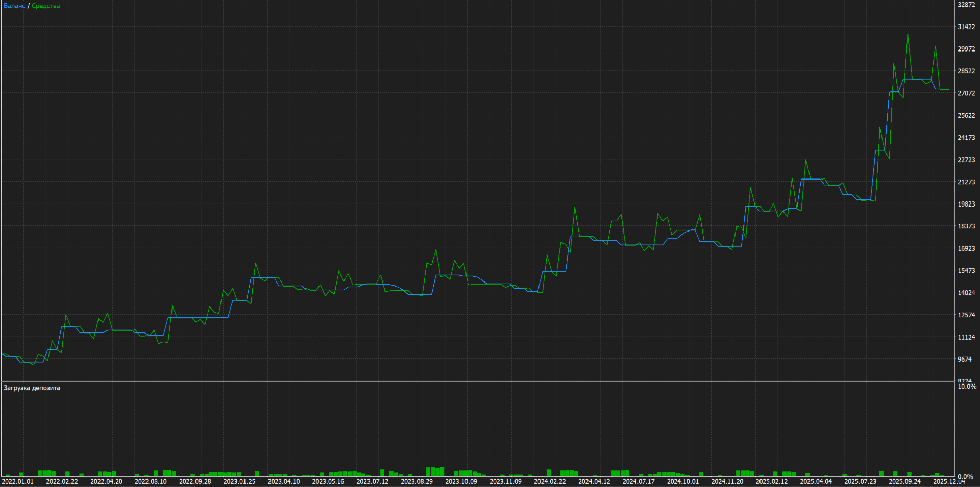The height and width of the screenshot is (487, 980).
Task: Click the 2025.07.23 date label
Action: (861, 482)
